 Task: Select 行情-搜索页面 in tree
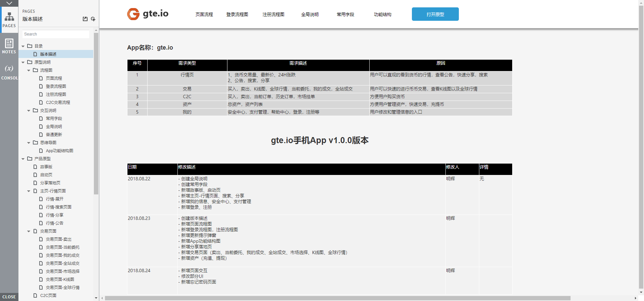point(59,207)
